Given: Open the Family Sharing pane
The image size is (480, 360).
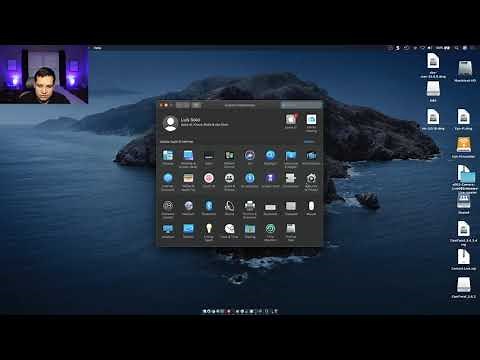Looking at the screenshot, I should coord(311,123).
